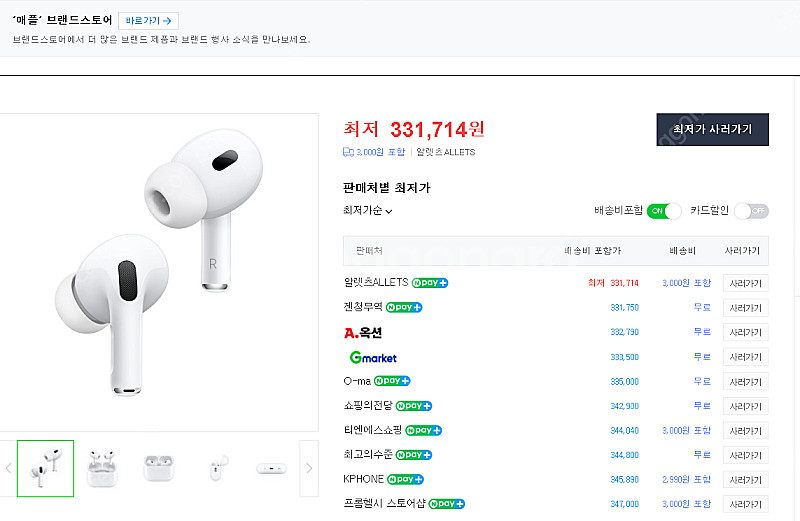The width and height of the screenshot is (800, 521).
Task: Click Npay badge next to 젠청무역
Action: pyautogui.click(x=404, y=307)
